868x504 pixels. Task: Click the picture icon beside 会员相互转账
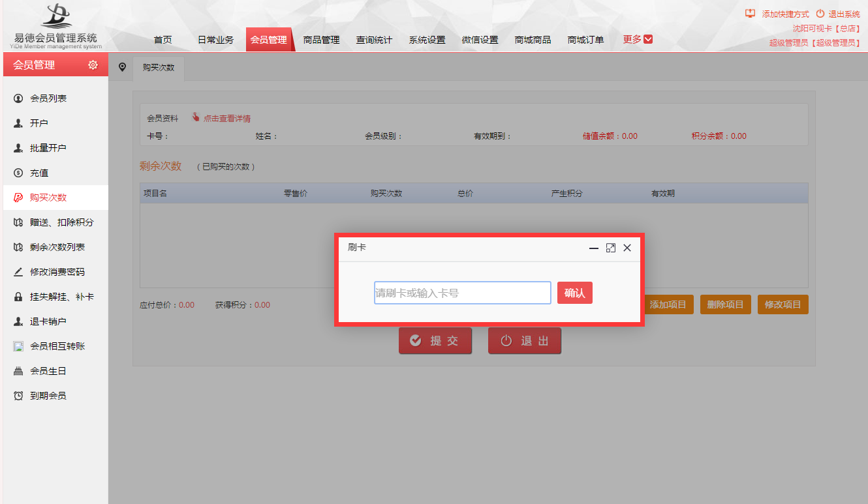click(x=18, y=346)
